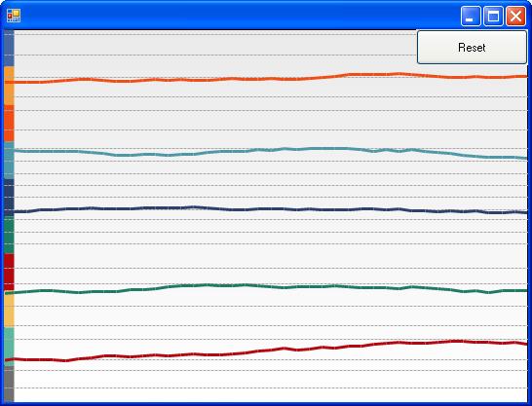Close the chart window
Screen dimensions: 532x406
(515, 16)
